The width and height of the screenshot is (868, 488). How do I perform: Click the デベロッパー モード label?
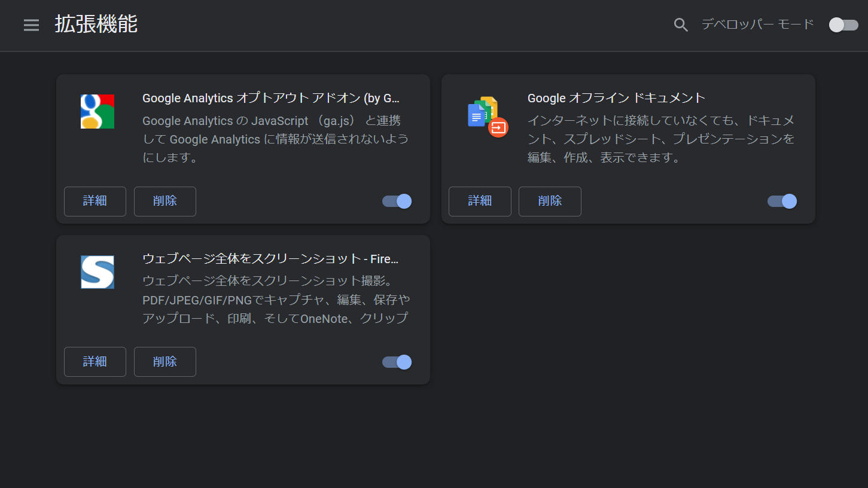pos(757,24)
